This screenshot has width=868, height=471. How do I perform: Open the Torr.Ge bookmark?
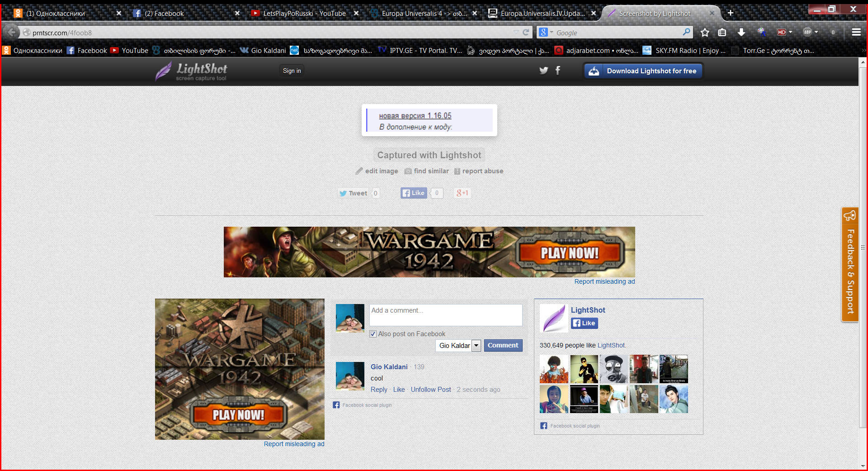773,51
